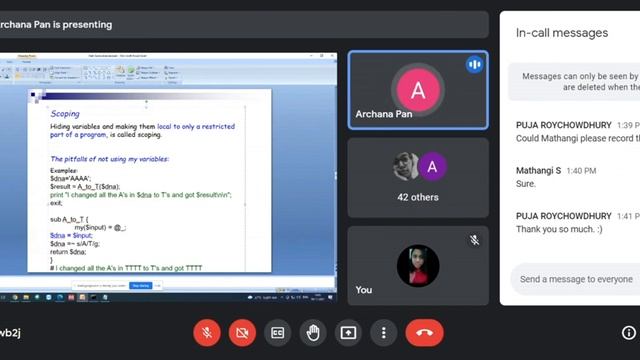This screenshot has height=360, width=640.
Task: Click the You label on your tile
Action: 364,290
